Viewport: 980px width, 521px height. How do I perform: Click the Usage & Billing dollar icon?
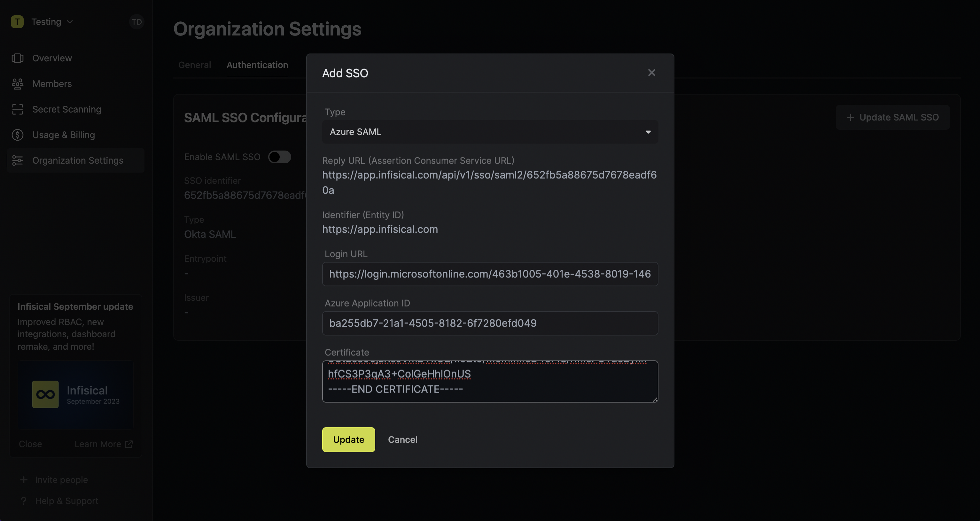click(x=18, y=135)
